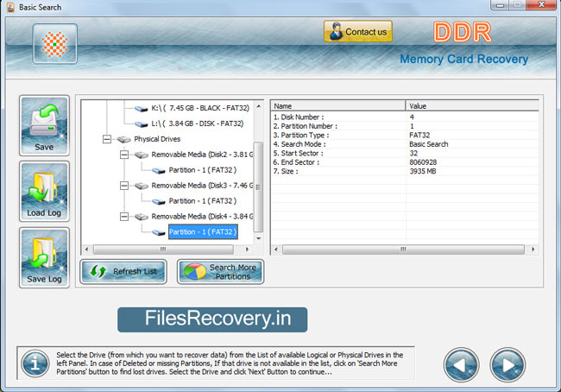Screen dimensions: 561x392
Task: Collapse the Physical Drives node
Action: (x=107, y=139)
